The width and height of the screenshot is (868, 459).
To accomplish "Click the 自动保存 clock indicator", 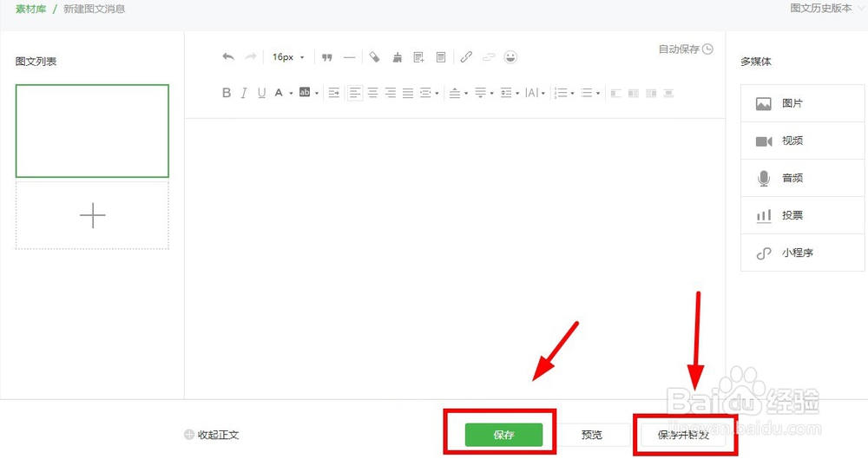I will [686, 49].
